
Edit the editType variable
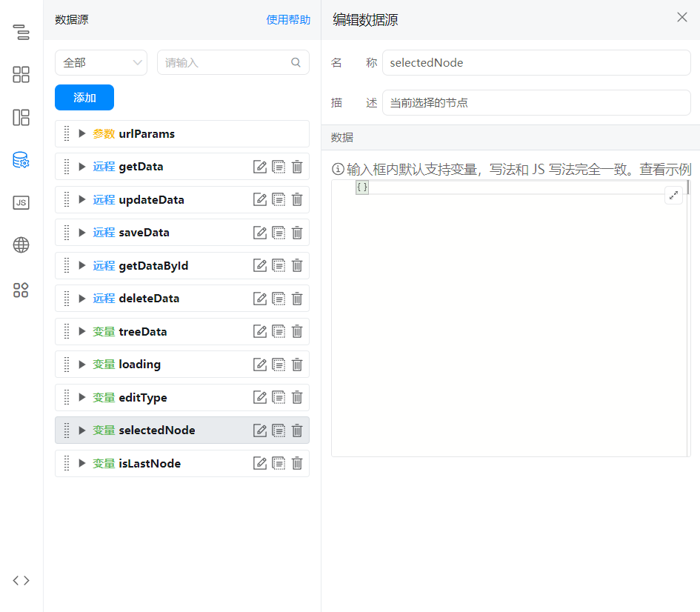click(260, 397)
